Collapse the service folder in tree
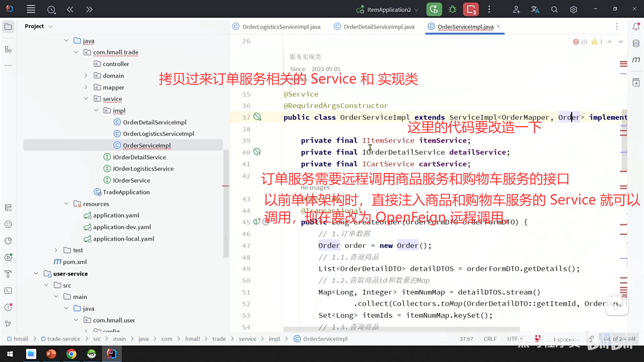 click(86, 99)
